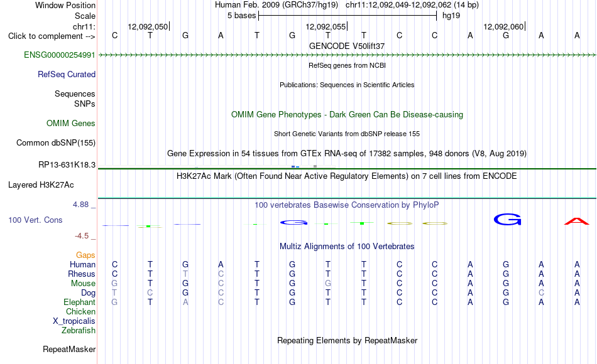Select the X_tropicalis species label
597x364 pixels.
coord(74,321)
